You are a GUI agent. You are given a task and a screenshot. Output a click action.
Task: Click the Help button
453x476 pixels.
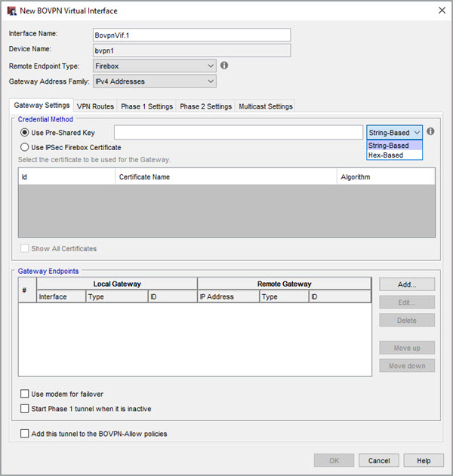[x=424, y=460]
